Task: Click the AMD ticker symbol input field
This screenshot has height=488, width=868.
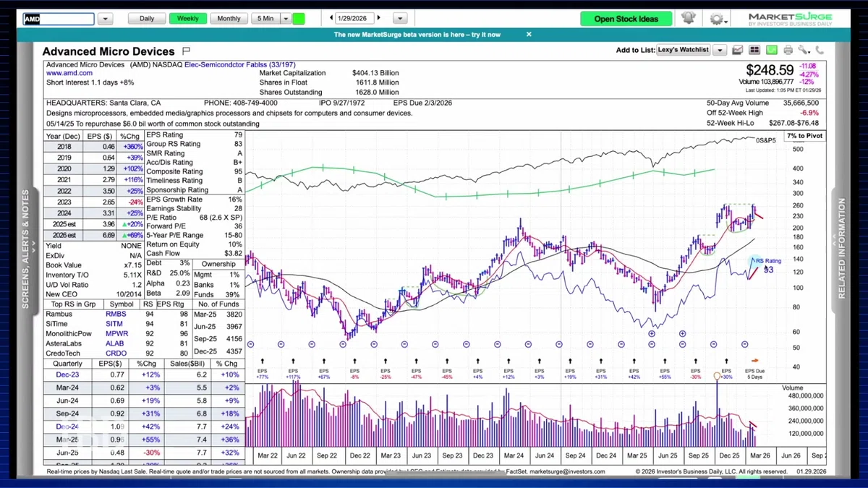Action: click(x=59, y=19)
